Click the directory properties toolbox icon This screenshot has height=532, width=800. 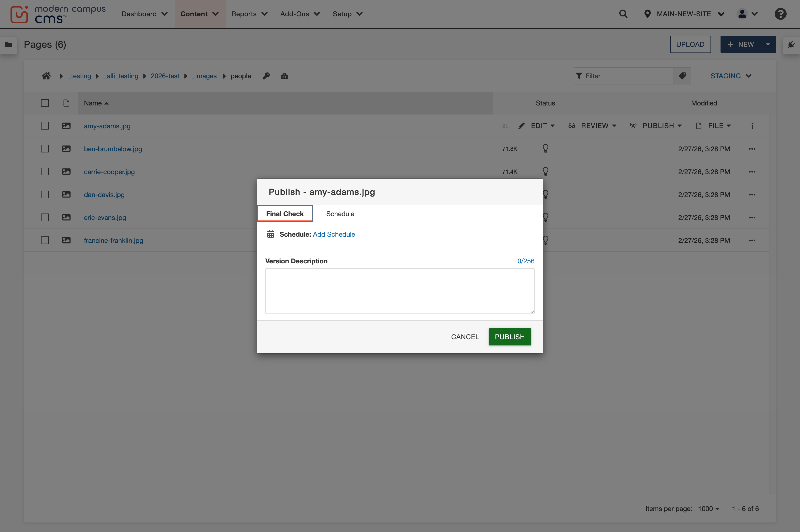284,76
